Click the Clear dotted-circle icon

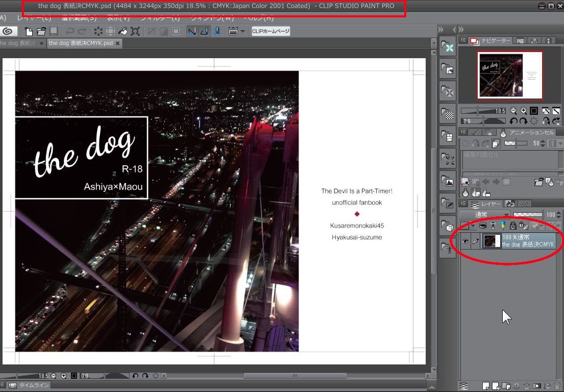click(x=98, y=31)
